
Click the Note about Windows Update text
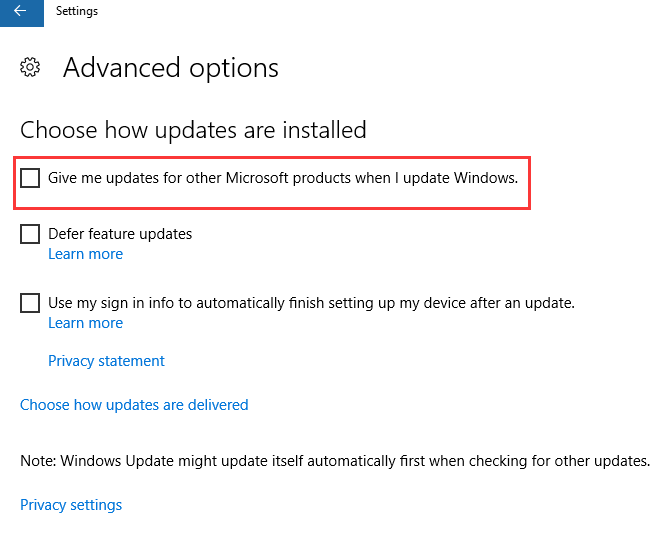click(x=335, y=461)
